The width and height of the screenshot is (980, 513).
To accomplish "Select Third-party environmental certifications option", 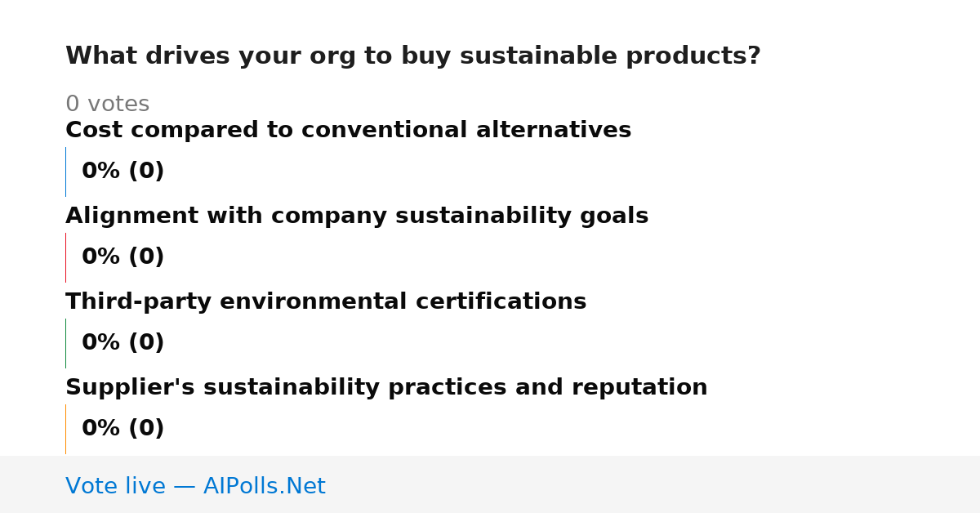I will (x=326, y=301).
